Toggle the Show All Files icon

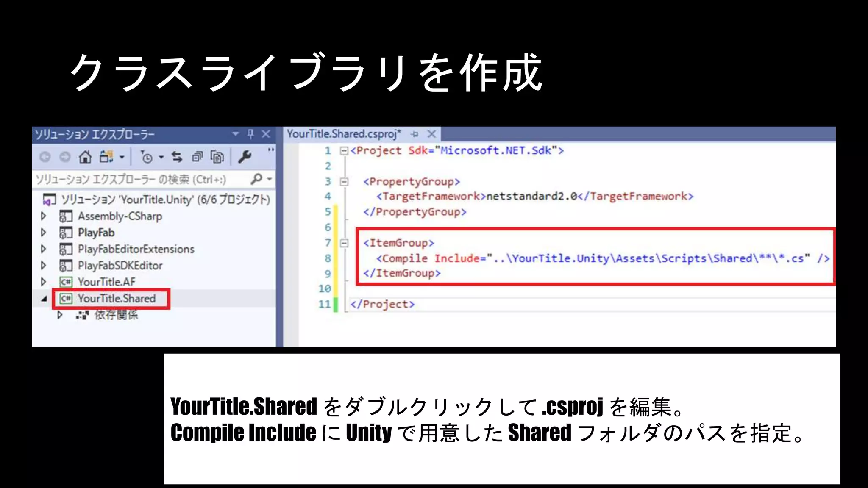click(217, 157)
